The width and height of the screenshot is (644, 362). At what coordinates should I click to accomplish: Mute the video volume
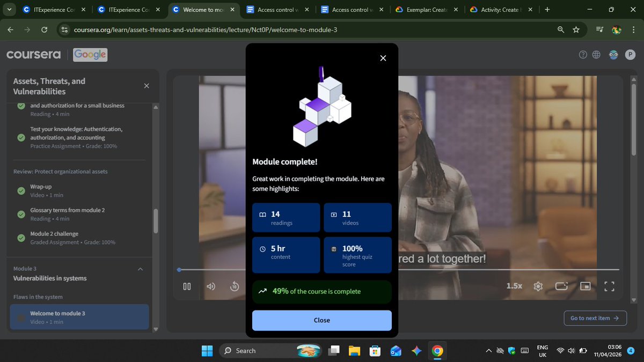pos(211,286)
